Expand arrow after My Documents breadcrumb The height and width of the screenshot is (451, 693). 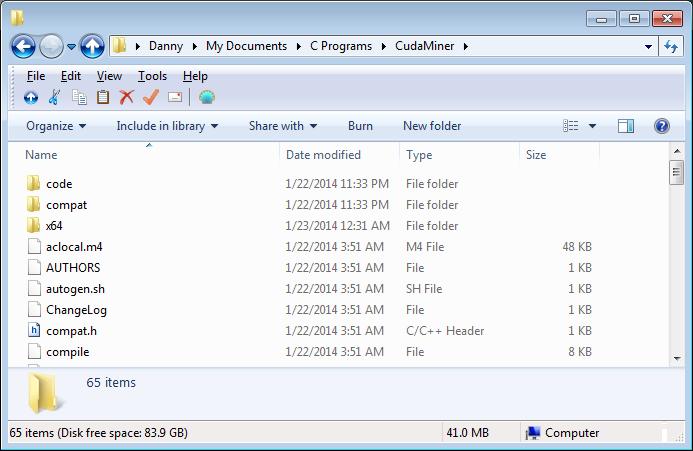tap(299, 46)
